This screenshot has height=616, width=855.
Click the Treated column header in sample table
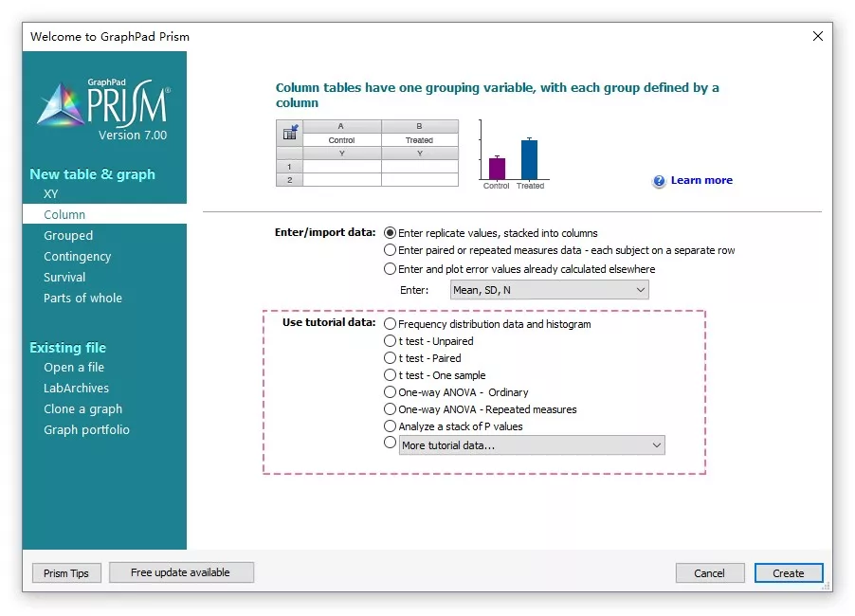point(419,140)
